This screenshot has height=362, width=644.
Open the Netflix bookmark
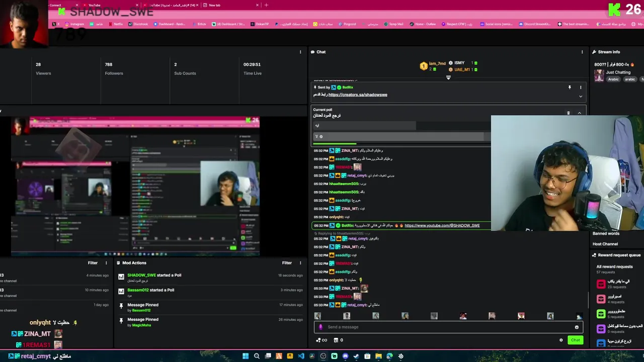pos(116,24)
